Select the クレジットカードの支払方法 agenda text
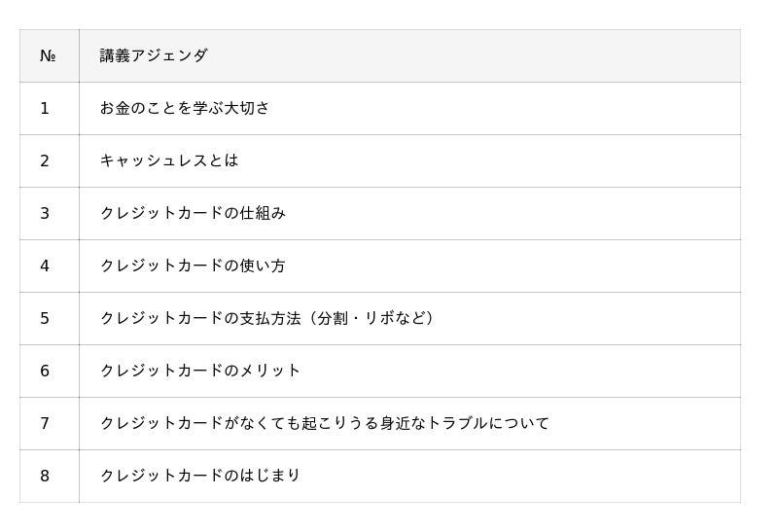This screenshot has width=778, height=532. (x=200, y=319)
